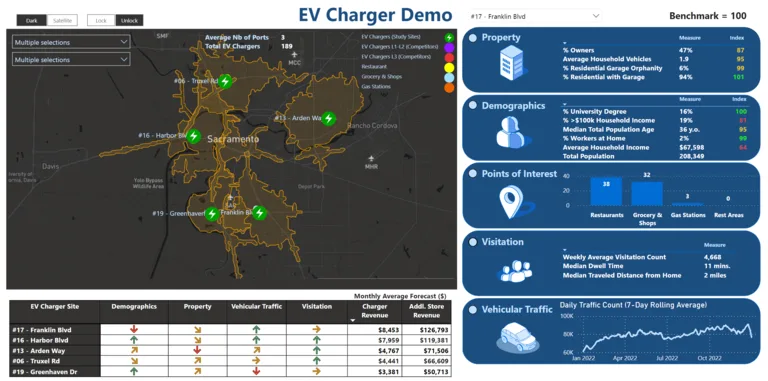
Task: Click the Vehicular Traffic arrow for Truxel Rd
Action: pyautogui.click(x=256, y=360)
